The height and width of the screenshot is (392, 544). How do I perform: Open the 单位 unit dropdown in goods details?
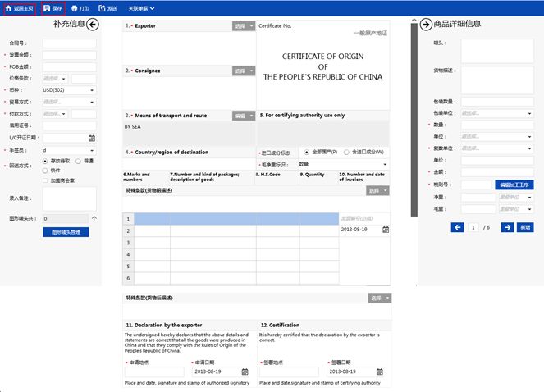coord(497,137)
